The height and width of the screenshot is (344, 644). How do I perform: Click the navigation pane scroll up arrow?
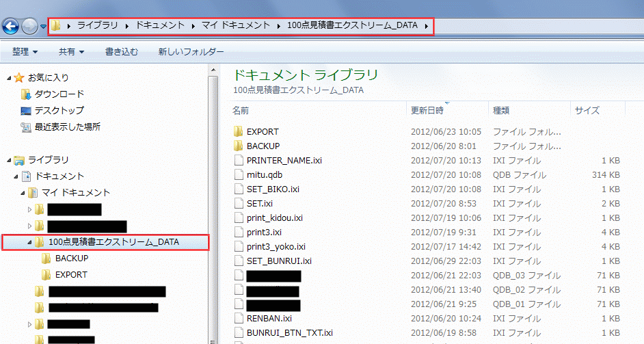(x=213, y=70)
